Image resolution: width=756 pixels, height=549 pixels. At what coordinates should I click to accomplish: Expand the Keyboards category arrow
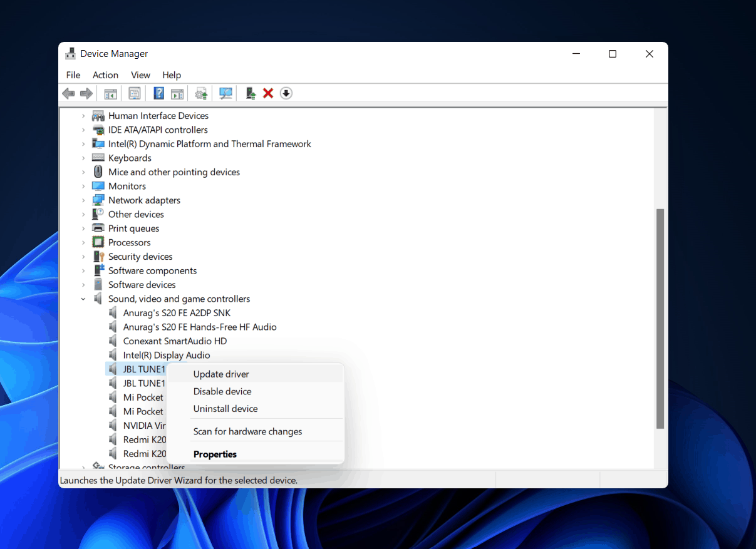tap(83, 158)
